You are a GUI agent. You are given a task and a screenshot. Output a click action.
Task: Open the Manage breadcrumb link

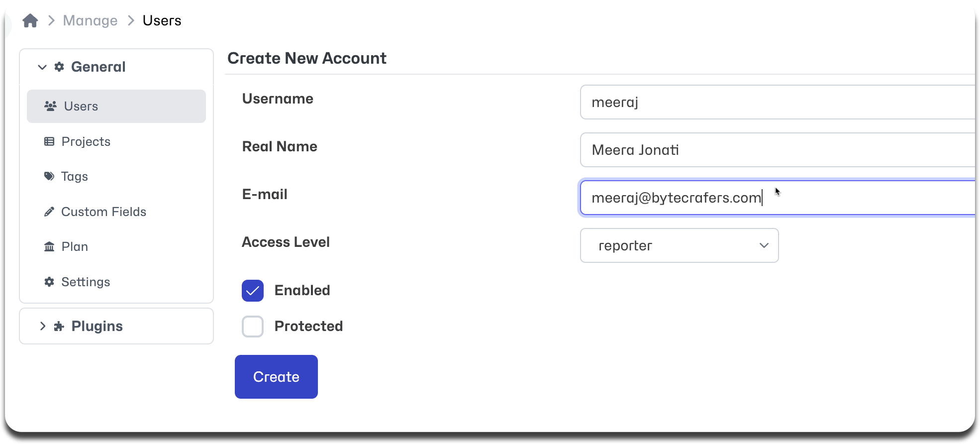pos(90,20)
